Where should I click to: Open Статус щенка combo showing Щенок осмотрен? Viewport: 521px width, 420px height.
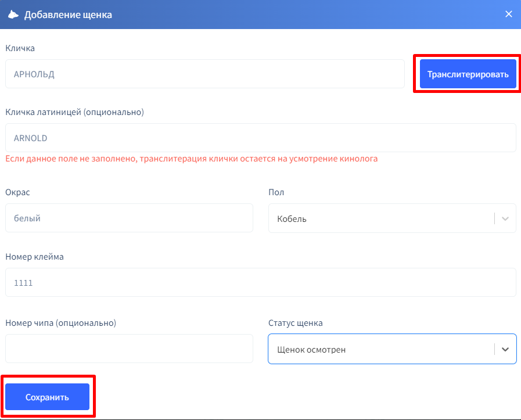coord(380,350)
